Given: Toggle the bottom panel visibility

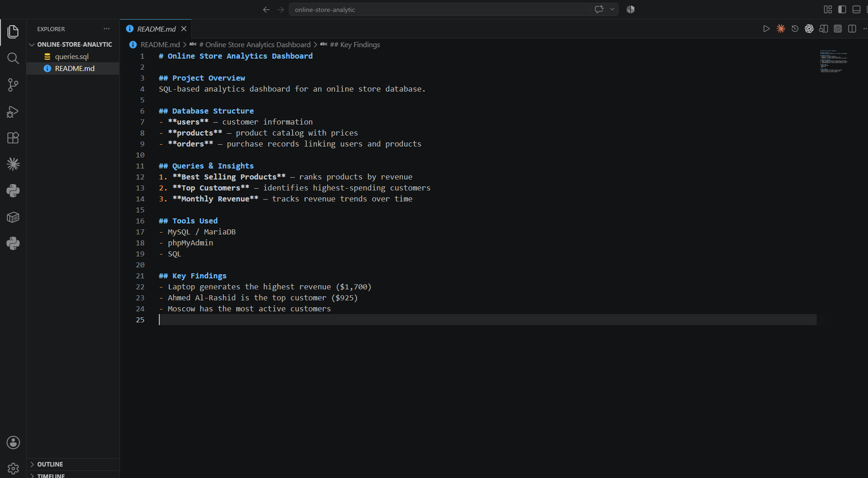Looking at the screenshot, I should pos(856,9).
